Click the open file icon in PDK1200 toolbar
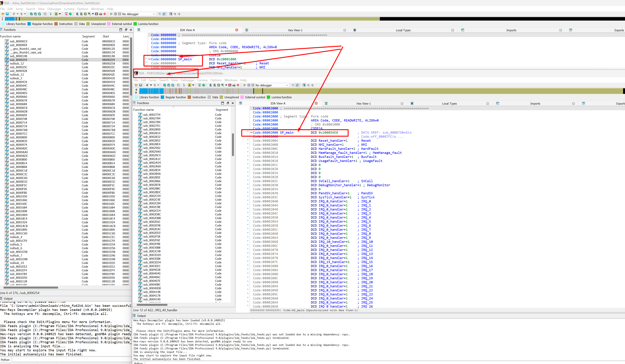The width and height of the screenshot is (625, 364). click(x=136, y=85)
